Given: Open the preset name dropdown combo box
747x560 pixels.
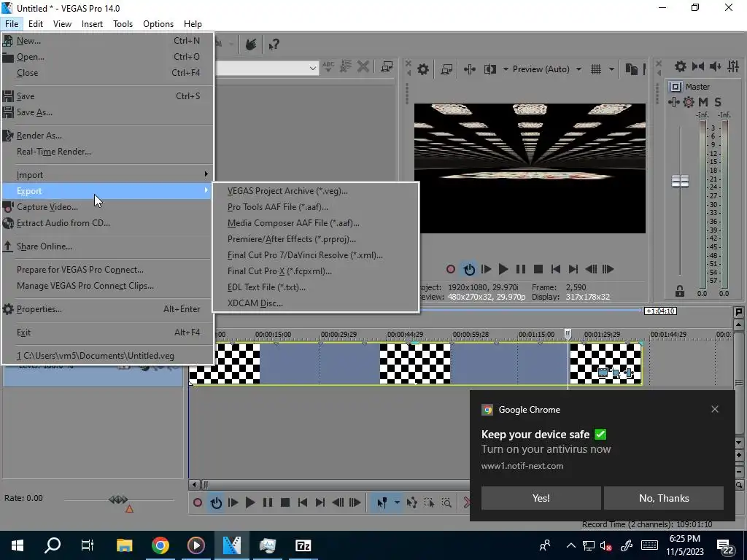Looking at the screenshot, I should [x=267, y=68].
